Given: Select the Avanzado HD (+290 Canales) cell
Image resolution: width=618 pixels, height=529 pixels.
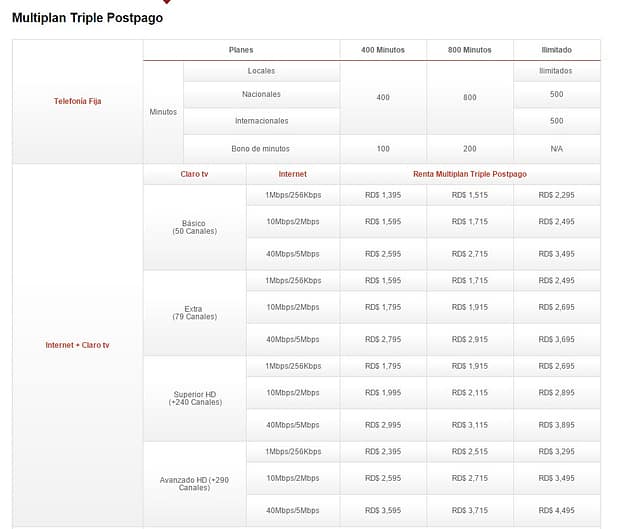Looking at the screenshot, I should point(194,484).
